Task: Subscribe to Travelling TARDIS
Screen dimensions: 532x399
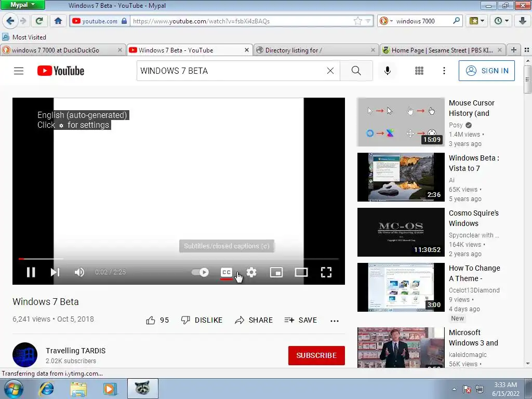Action: [316, 355]
